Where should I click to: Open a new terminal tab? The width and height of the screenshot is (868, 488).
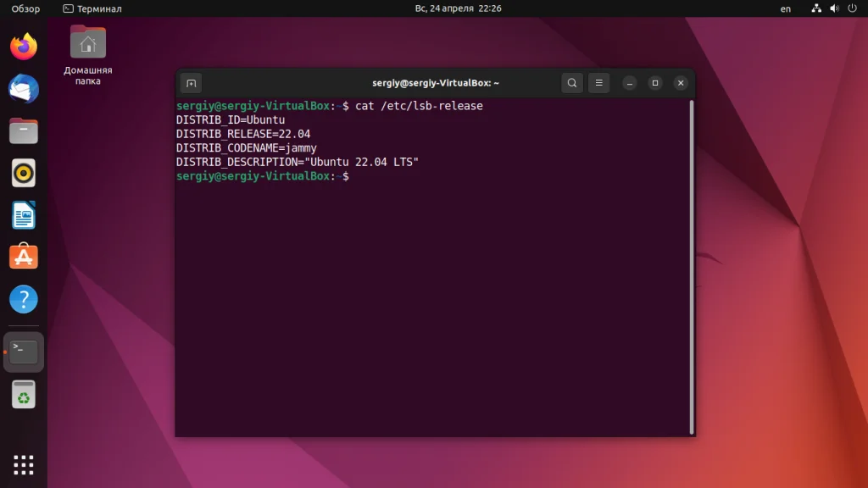pyautogui.click(x=191, y=82)
